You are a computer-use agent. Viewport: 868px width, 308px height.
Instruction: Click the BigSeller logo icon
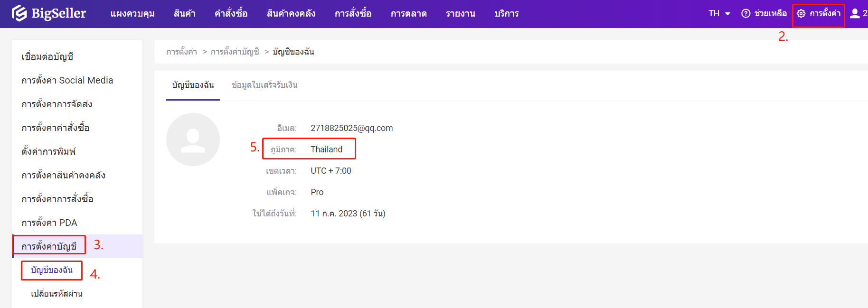19,13
